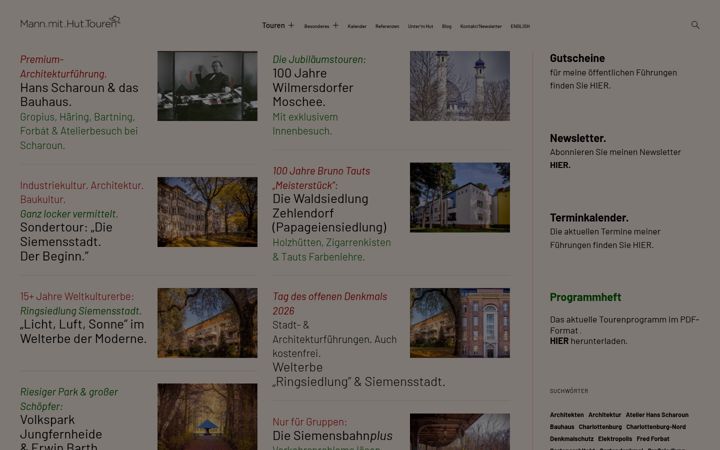Click the Waldsiedlung Zehlendorf building thumbnail

point(460,197)
